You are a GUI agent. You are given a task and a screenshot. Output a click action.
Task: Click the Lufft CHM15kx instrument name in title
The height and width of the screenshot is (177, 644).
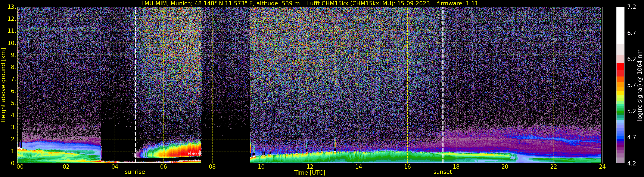[x=327, y=3]
